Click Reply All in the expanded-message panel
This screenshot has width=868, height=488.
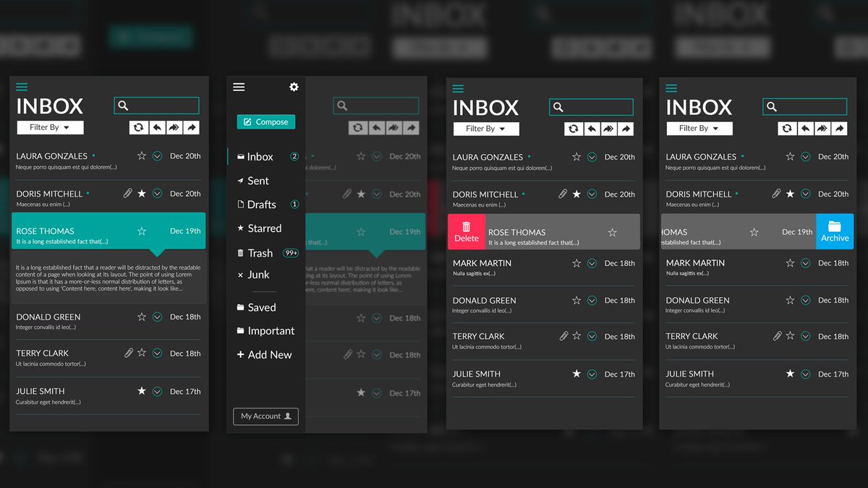pyautogui.click(x=174, y=127)
